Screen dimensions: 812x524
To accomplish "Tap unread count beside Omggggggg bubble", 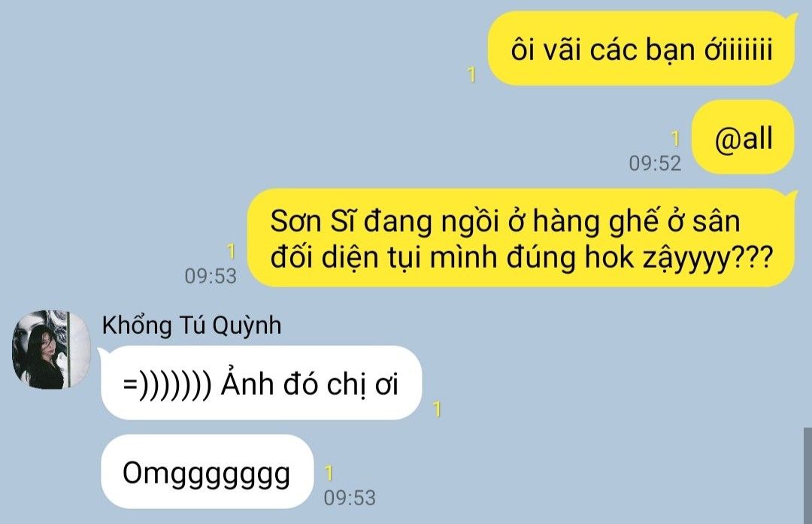I will (329, 474).
